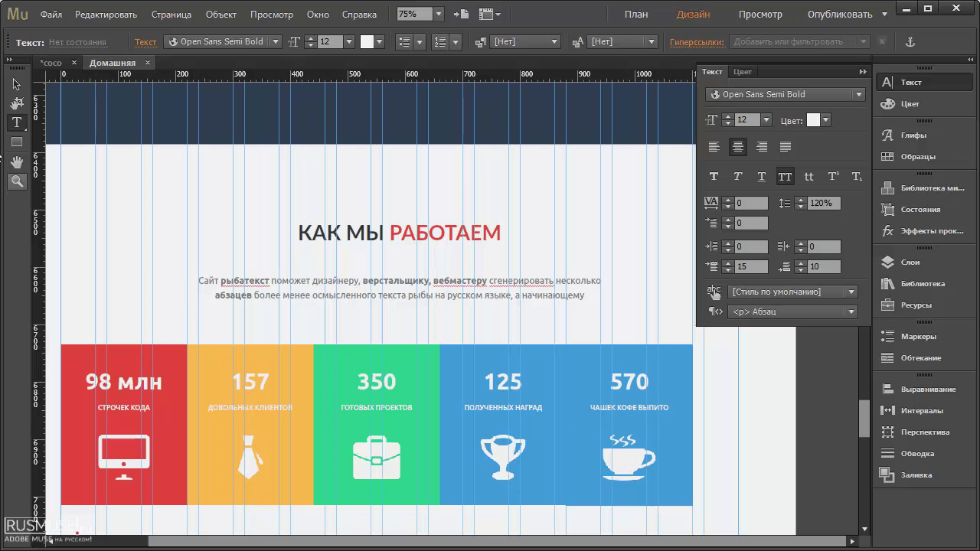
Task: Toggle center alignment in Text panel
Action: (x=738, y=147)
